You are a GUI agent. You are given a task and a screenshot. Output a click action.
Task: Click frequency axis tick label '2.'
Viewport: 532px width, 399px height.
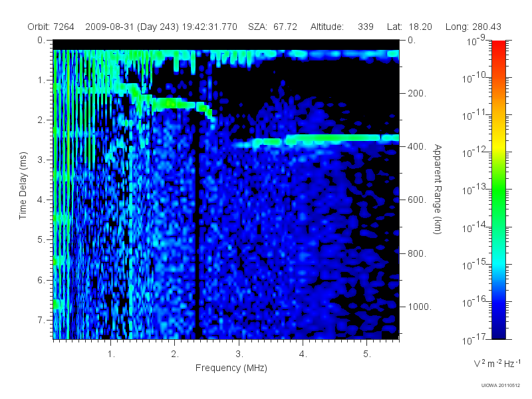[175, 354]
